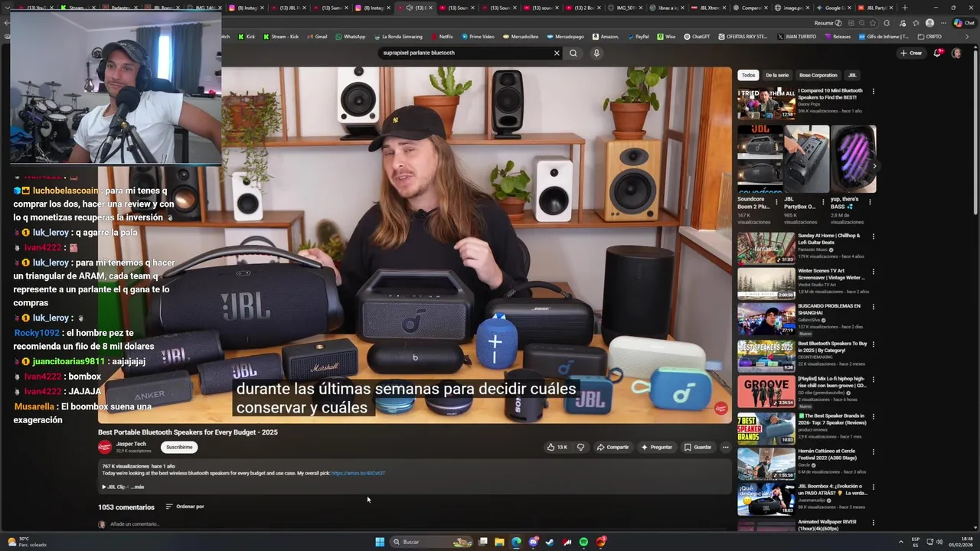Open the Stream - Kick bookmark
Image resolution: width=980 pixels, height=551 pixels.
click(281, 37)
